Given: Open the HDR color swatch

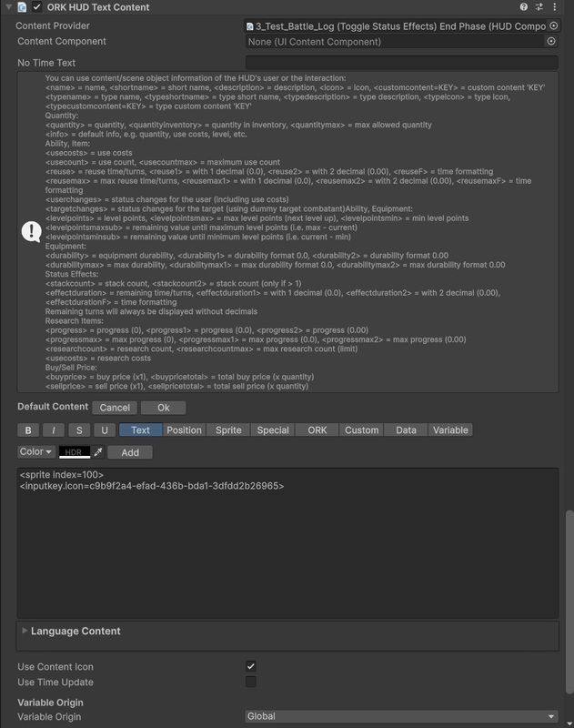Looking at the screenshot, I should click(x=75, y=452).
